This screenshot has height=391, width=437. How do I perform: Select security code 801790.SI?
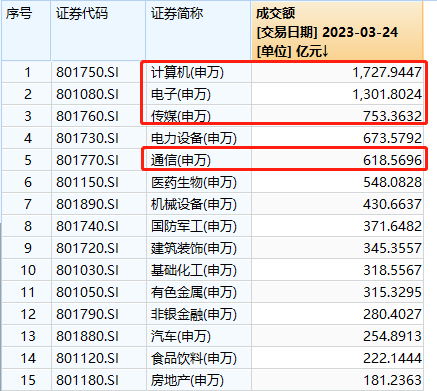coord(87,314)
